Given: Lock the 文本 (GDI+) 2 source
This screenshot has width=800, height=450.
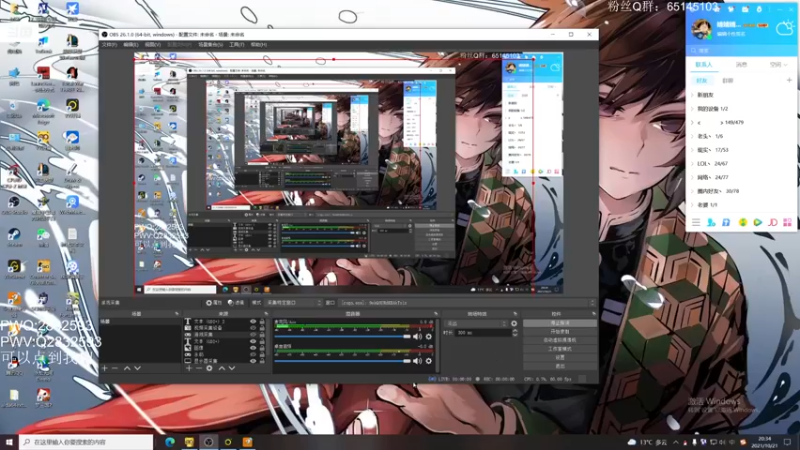Looking at the screenshot, I should coord(262,322).
